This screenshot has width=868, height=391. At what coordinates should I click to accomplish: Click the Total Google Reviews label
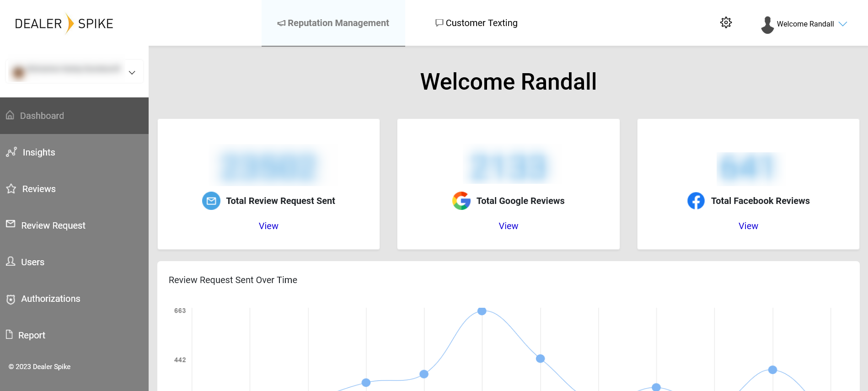point(520,201)
